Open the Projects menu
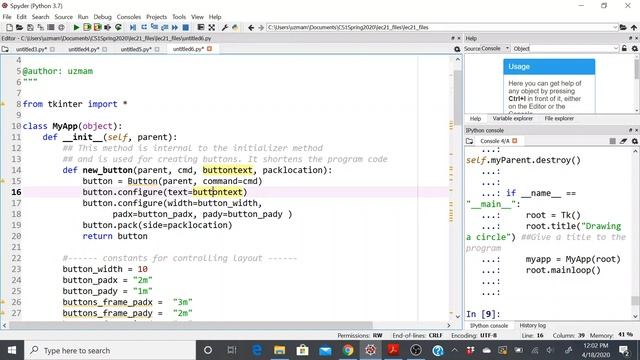 (x=156, y=17)
